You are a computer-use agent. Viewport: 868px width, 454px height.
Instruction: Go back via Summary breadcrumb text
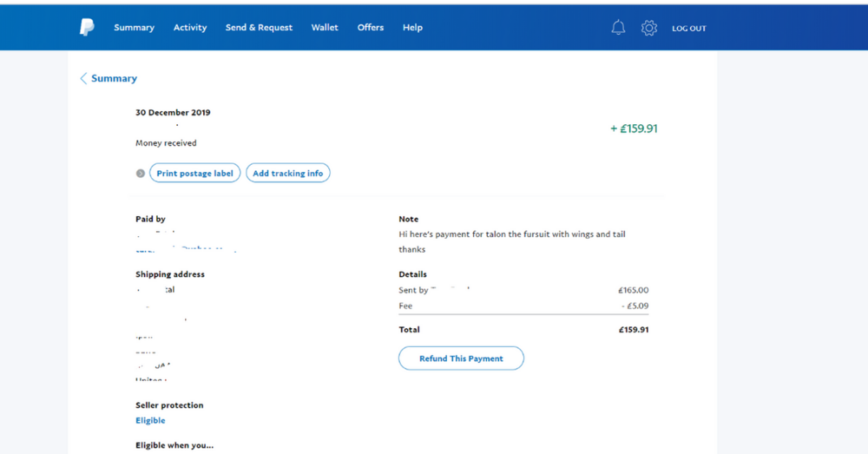click(114, 78)
